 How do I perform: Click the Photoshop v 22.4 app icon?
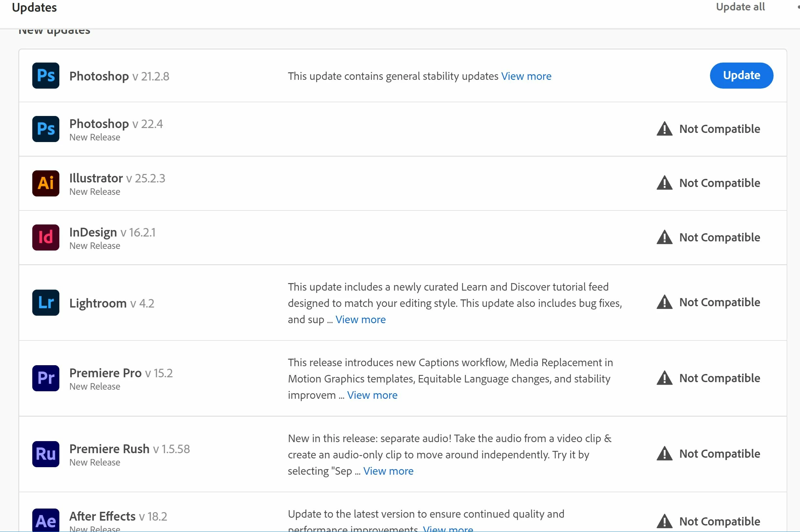[x=46, y=129]
